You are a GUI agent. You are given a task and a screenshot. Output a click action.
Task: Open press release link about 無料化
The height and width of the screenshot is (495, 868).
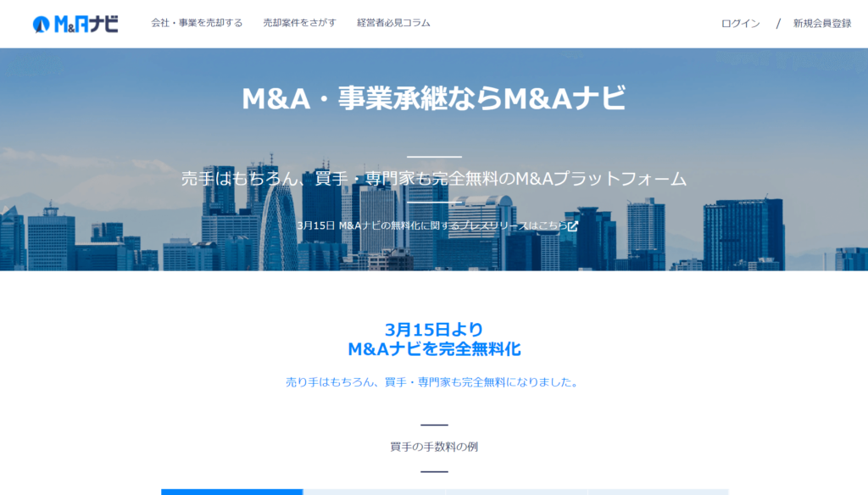[x=437, y=226]
